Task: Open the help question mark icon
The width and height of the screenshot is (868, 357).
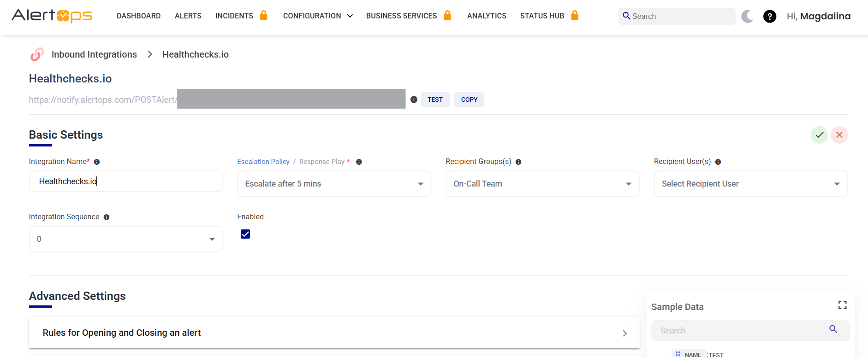Action: (769, 17)
